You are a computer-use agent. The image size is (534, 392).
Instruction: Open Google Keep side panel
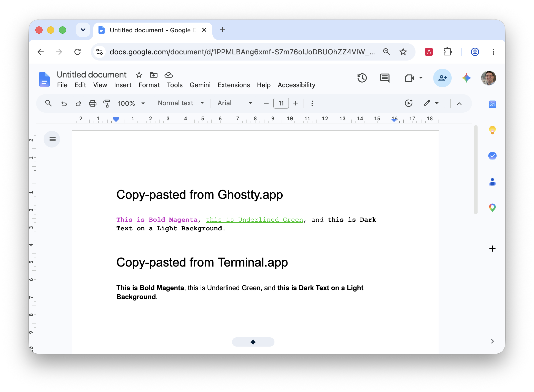(492, 130)
